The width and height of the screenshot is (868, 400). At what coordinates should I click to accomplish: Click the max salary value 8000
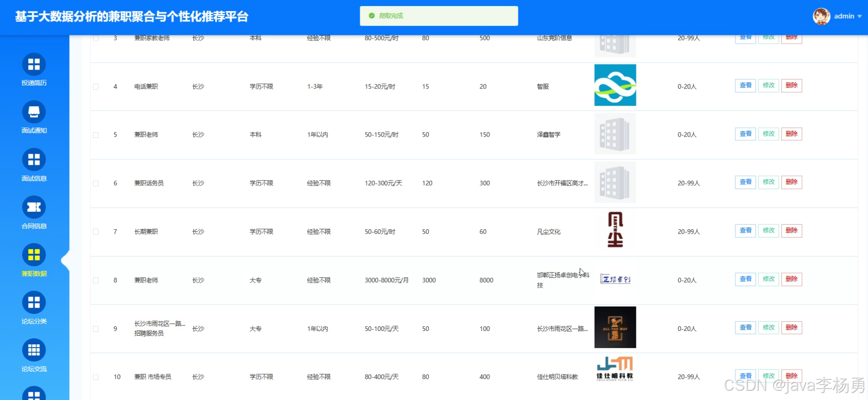coord(487,280)
